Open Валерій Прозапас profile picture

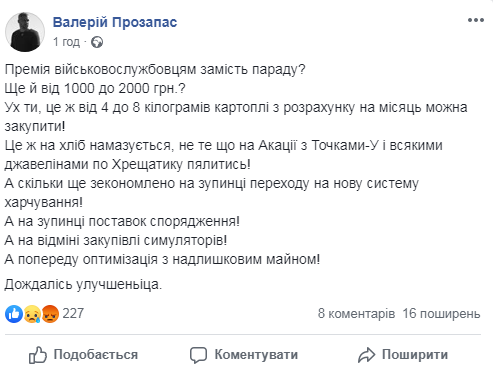click(25, 32)
